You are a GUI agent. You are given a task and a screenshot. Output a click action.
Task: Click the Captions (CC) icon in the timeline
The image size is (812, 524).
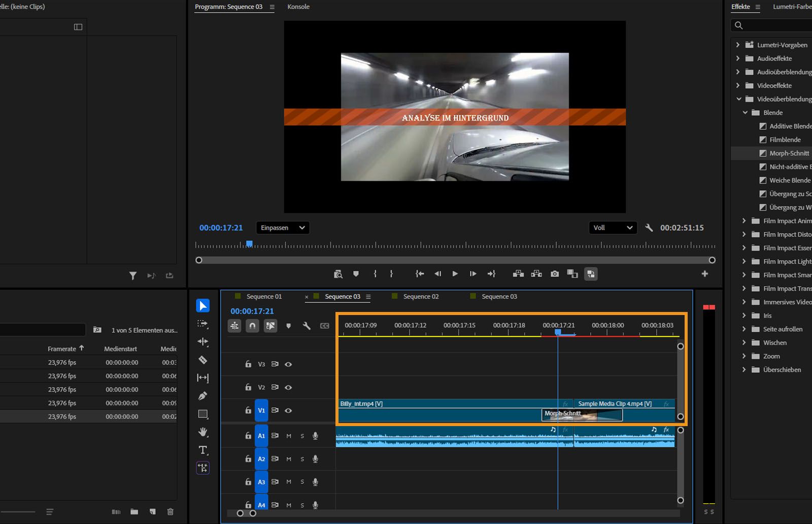[325, 326]
